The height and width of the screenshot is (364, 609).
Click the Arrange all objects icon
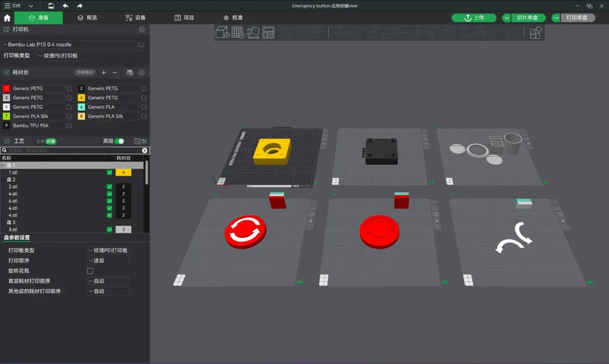coord(268,33)
